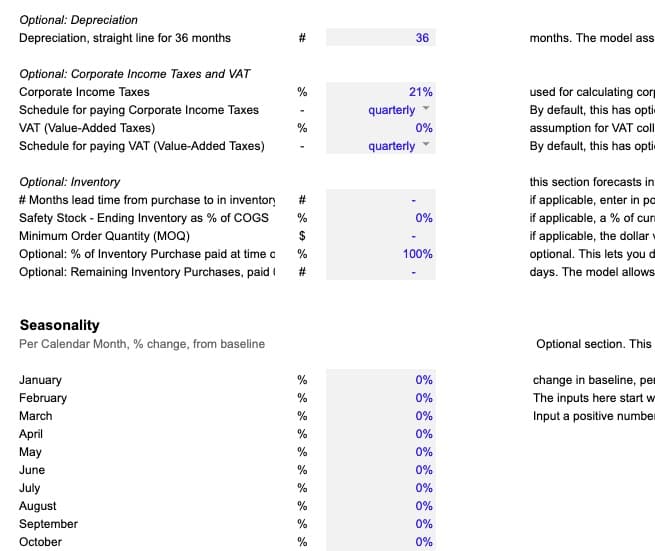
Task: Click the August month label
Action: pos(38,506)
